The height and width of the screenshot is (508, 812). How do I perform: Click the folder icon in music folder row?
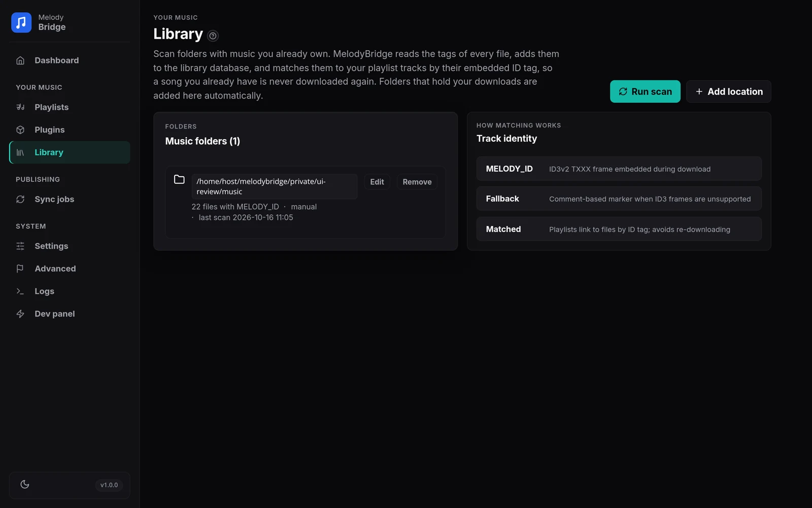pos(179,179)
